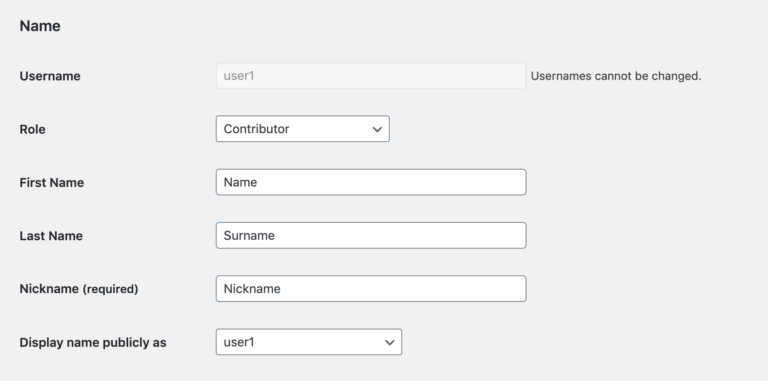Image resolution: width=768 pixels, height=381 pixels.
Task: Click the Display name publicly as label
Action: (93, 343)
